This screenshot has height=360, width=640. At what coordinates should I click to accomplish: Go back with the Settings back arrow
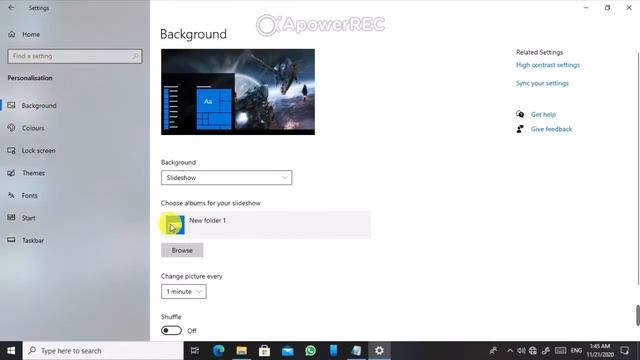tap(11, 8)
